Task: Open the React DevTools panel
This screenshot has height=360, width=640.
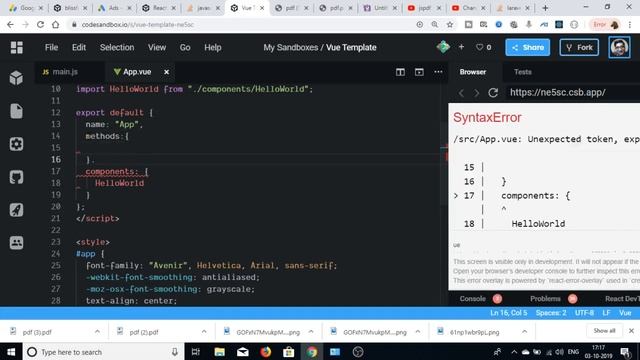Action: click(622, 299)
